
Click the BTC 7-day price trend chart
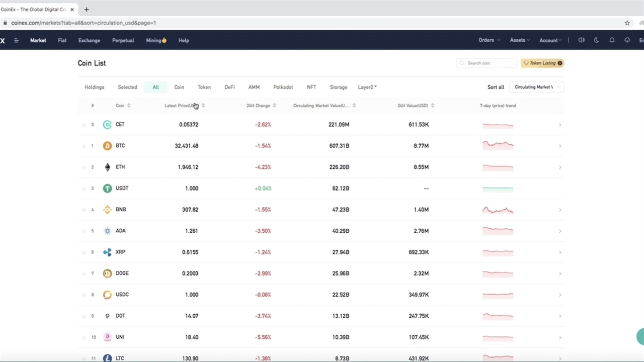point(498,145)
